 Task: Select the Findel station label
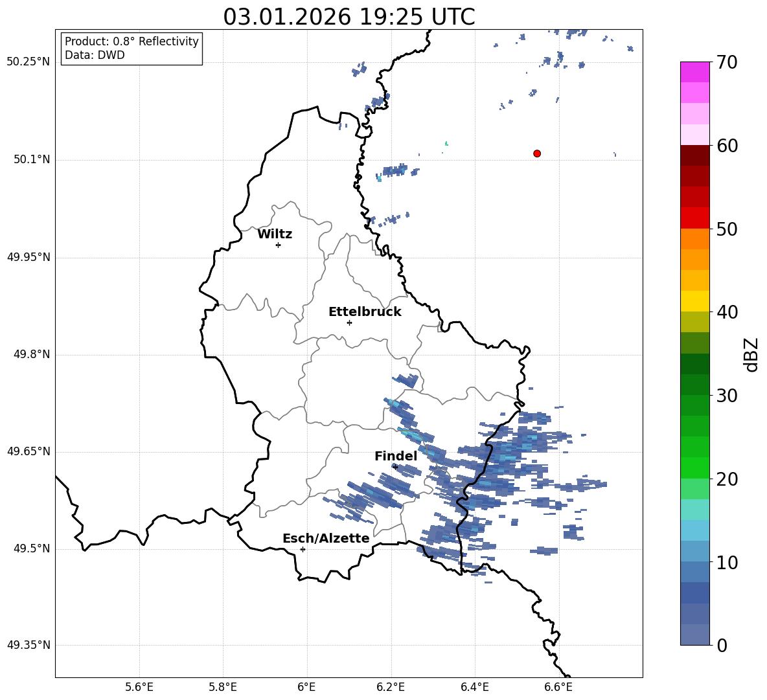coord(396,456)
